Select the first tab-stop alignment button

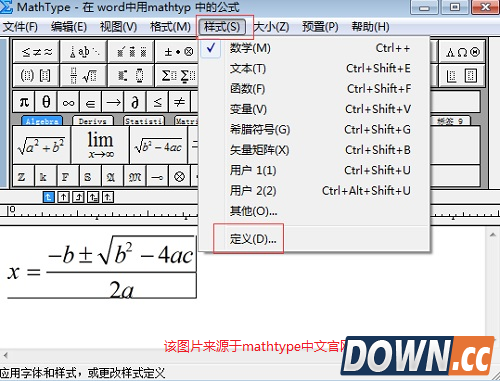point(48,197)
